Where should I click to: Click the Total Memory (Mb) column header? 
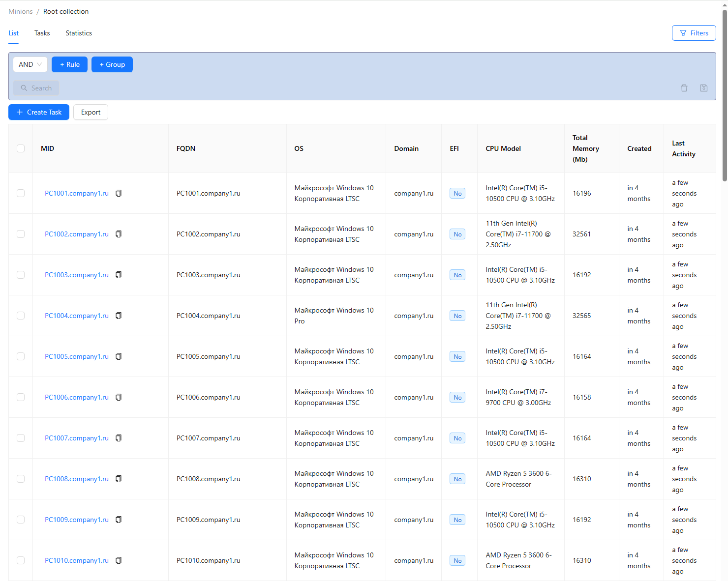pyautogui.click(x=592, y=148)
